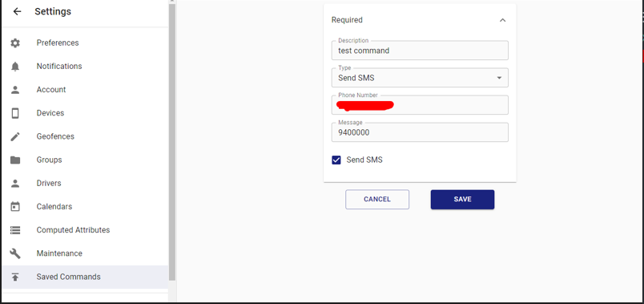
Task: Click the Calendars calendar icon
Action: point(15,206)
